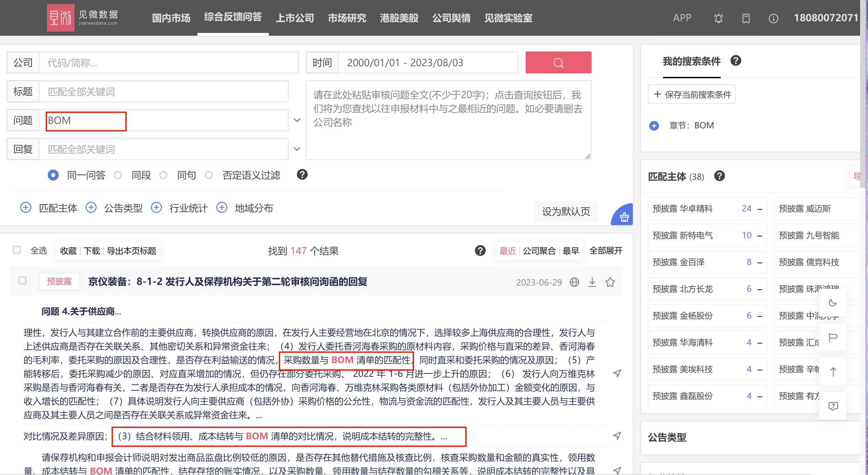Click the Jianwei Data logo
868x475 pixels.
pos(82,18)
